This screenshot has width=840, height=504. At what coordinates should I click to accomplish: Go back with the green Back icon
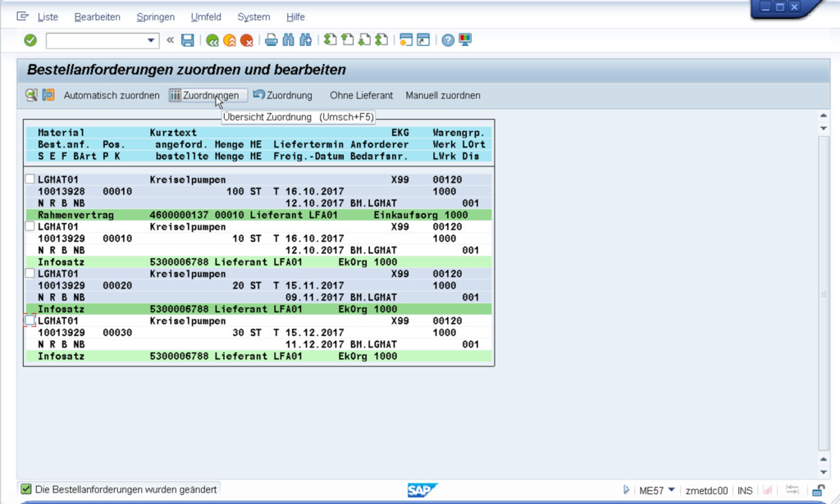pos(212,40)
